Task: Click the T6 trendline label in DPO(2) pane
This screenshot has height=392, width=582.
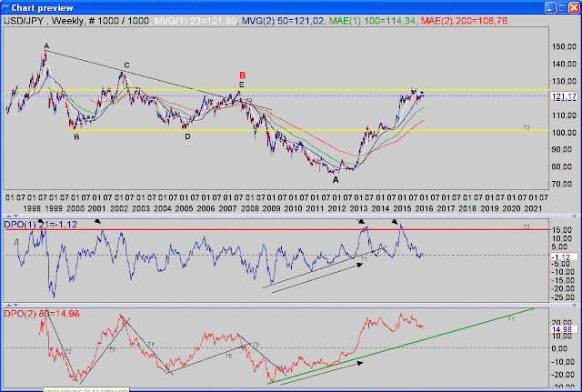Action: point(228,356)
